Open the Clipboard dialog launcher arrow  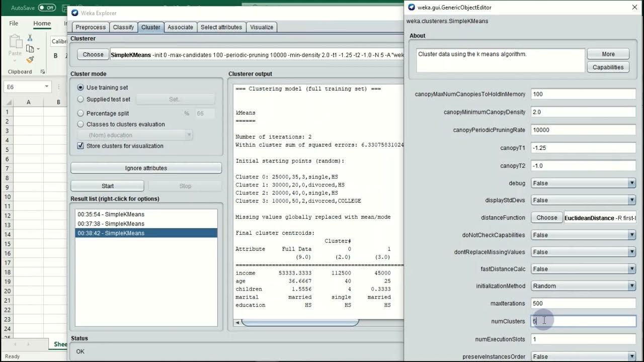(x=42, y=72)
